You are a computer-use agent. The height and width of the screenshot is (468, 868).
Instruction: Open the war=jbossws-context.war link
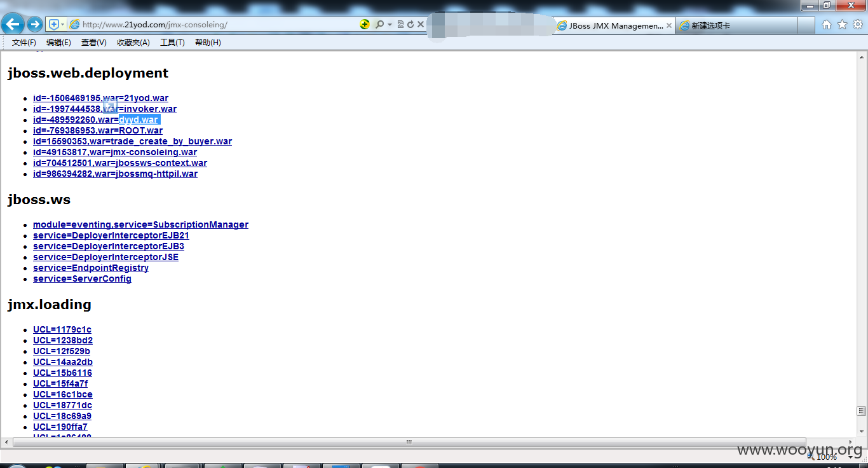point(120,163)
